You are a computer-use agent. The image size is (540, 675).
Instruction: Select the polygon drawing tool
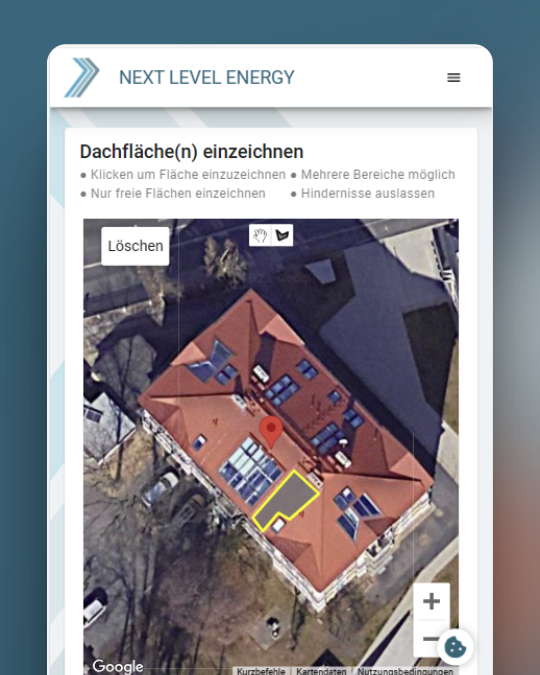point(282,235)
